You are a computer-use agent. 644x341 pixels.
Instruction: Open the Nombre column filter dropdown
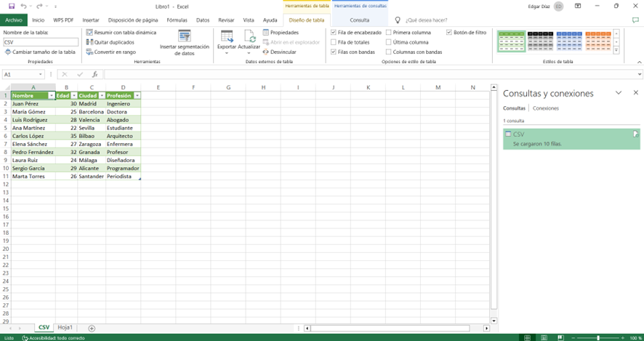[51, 96]
